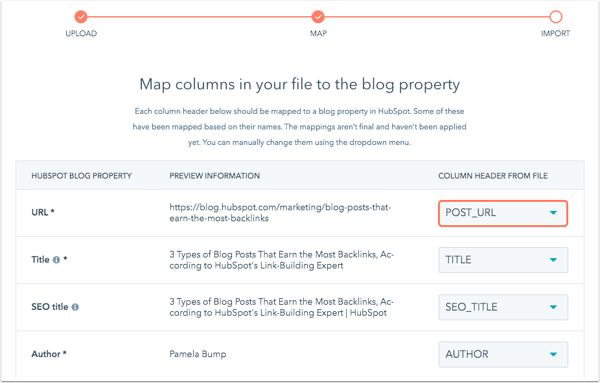Open the AUTHOR column header dropdown
Screen dimensions: 600x383
coord(503,354)
